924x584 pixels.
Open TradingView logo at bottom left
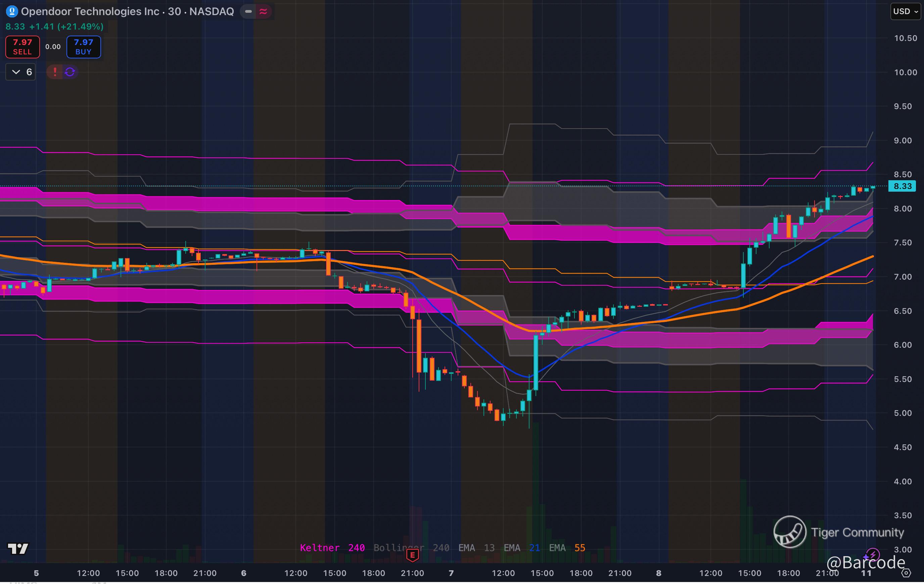pos(18,549)
